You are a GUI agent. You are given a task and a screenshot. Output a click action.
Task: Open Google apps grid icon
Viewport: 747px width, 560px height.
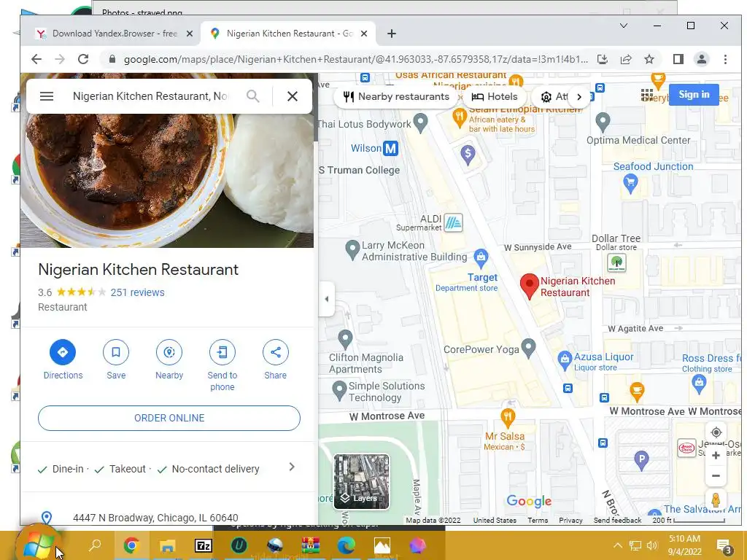pyautogui.click(x=647, y=96)
